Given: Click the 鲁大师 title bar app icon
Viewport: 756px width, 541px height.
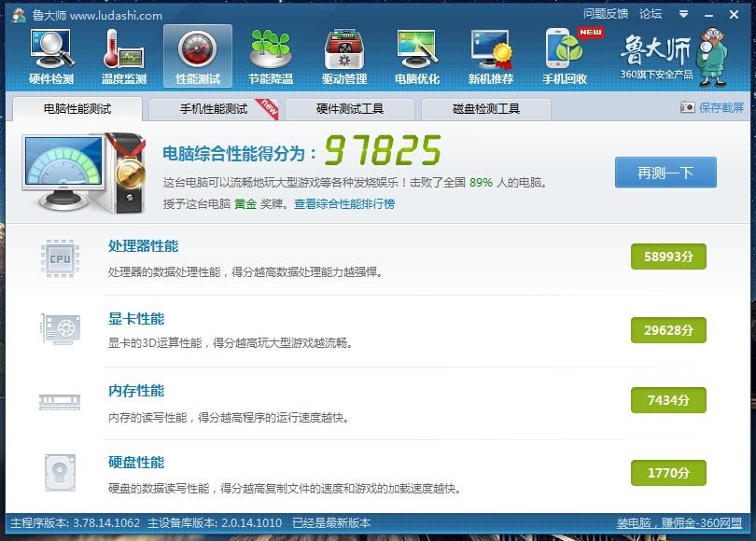Looking at the screenshot, I should pos(19,15).
